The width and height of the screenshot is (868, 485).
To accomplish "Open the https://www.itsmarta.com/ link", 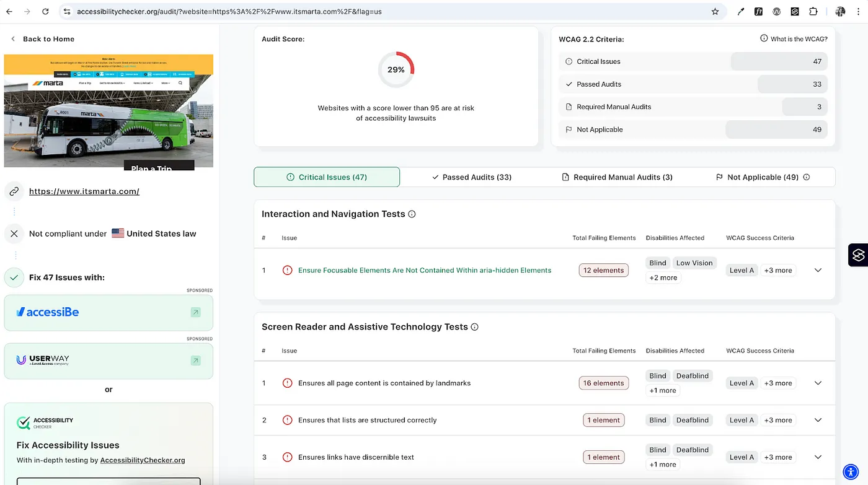I will tap(84, 191).
